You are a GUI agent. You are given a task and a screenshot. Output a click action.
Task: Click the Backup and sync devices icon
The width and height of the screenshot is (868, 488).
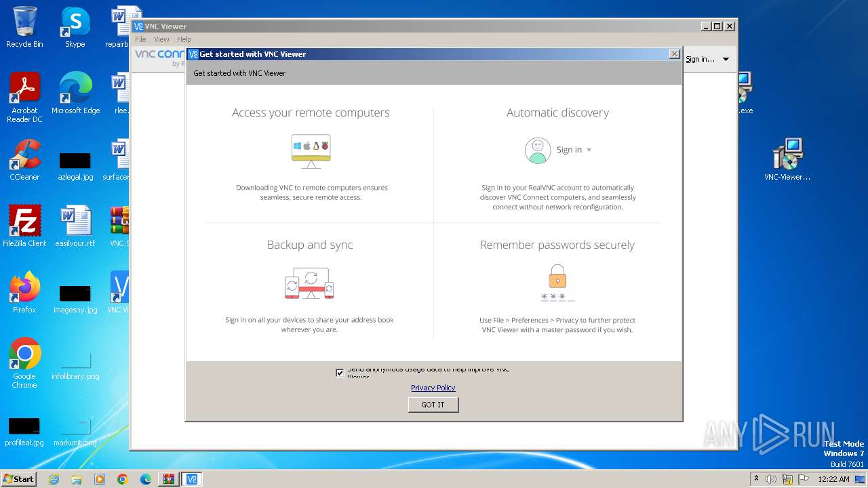310,283
